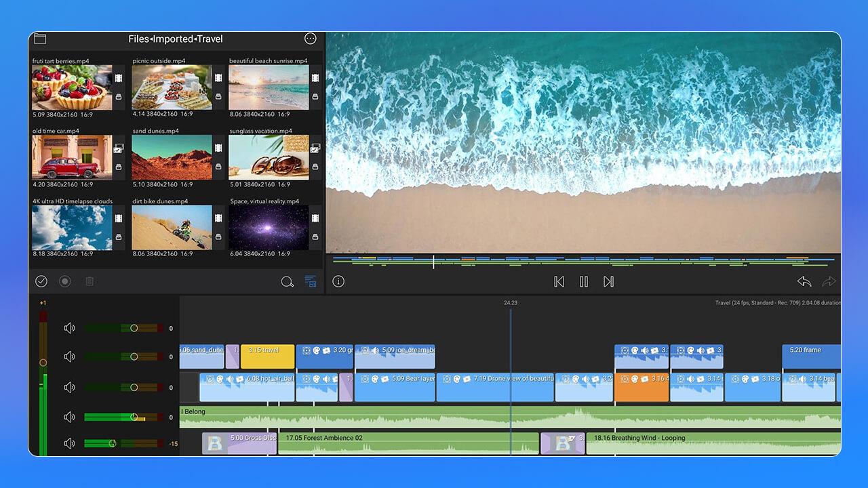Select the sunglass vacation.mp4 thumbnail

[269, 157]
